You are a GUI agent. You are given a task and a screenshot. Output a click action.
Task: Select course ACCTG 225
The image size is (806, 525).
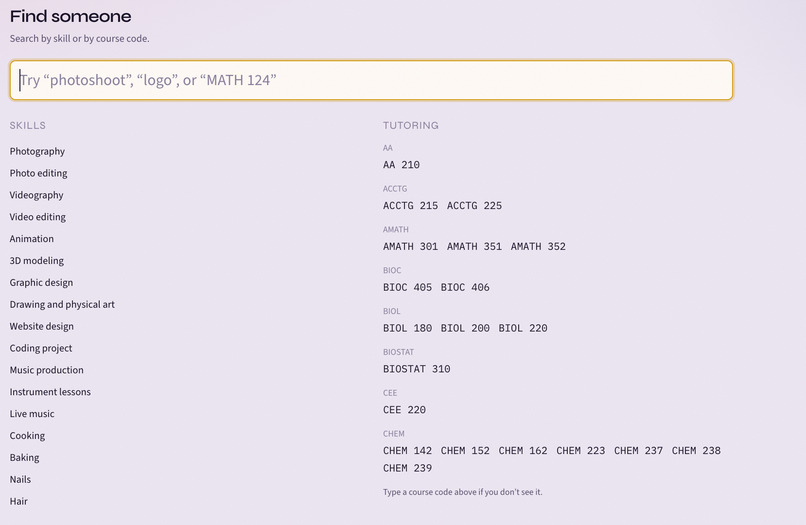point(474,206)
